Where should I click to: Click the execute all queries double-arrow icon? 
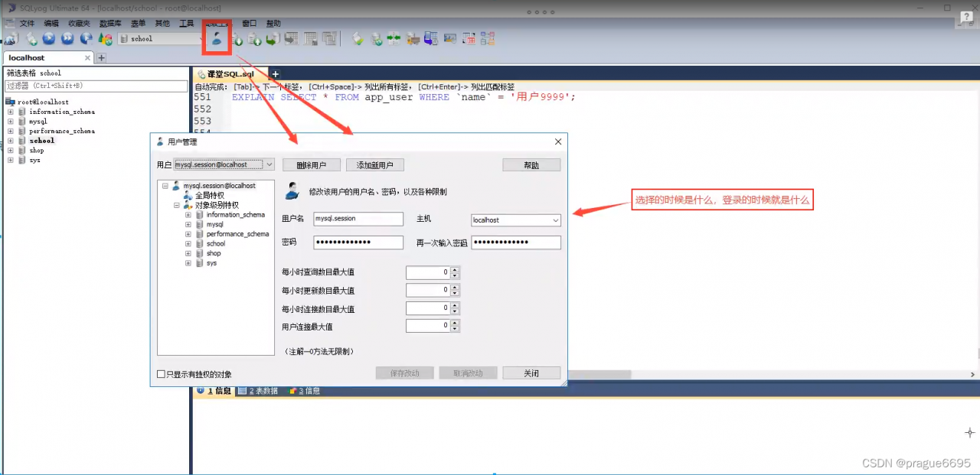(67, 38)
